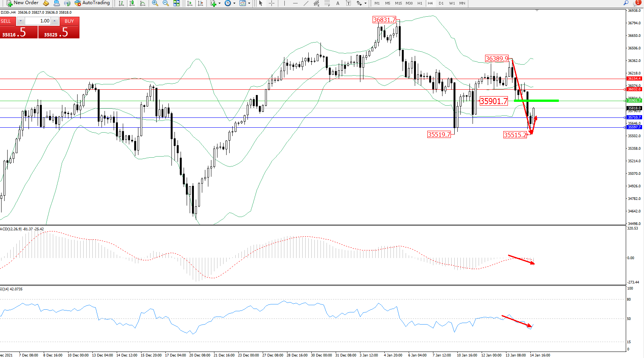This screenshot has height=358, width=644.
Task: Open the search magnifier in top right
Action: pyautogui.click(x=626, y=3)
